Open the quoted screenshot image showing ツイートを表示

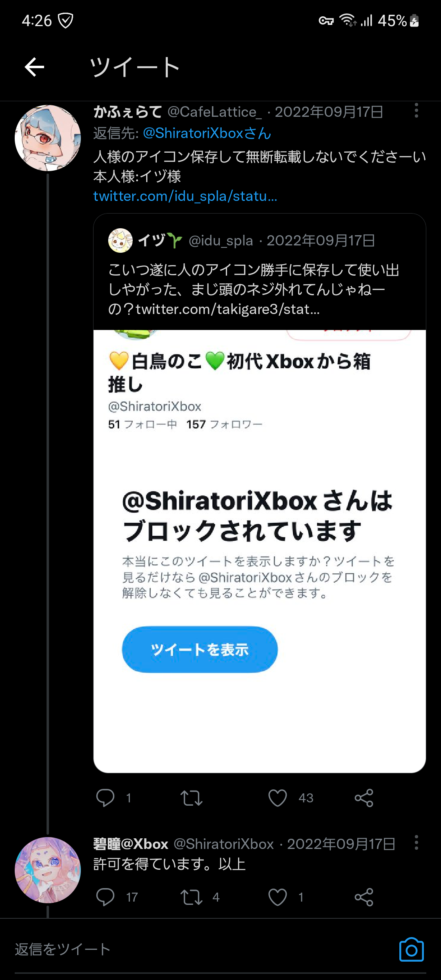[260, 551]
